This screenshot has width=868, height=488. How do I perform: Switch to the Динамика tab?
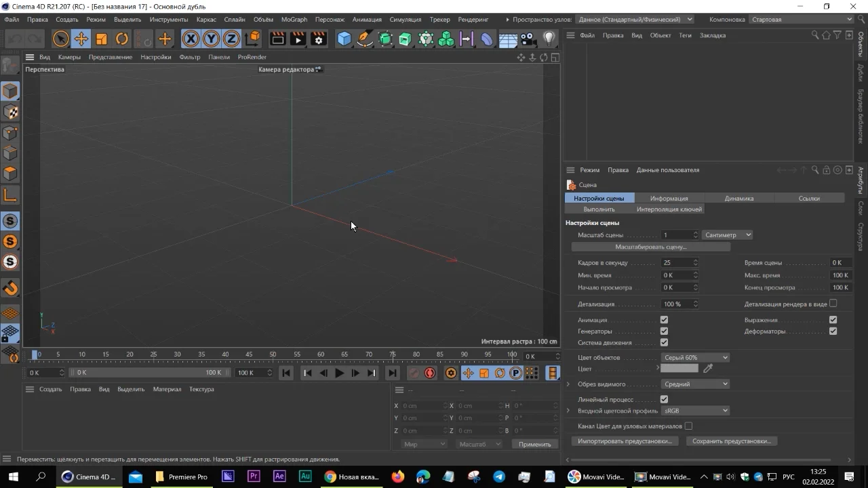click(x=739, y=199)
